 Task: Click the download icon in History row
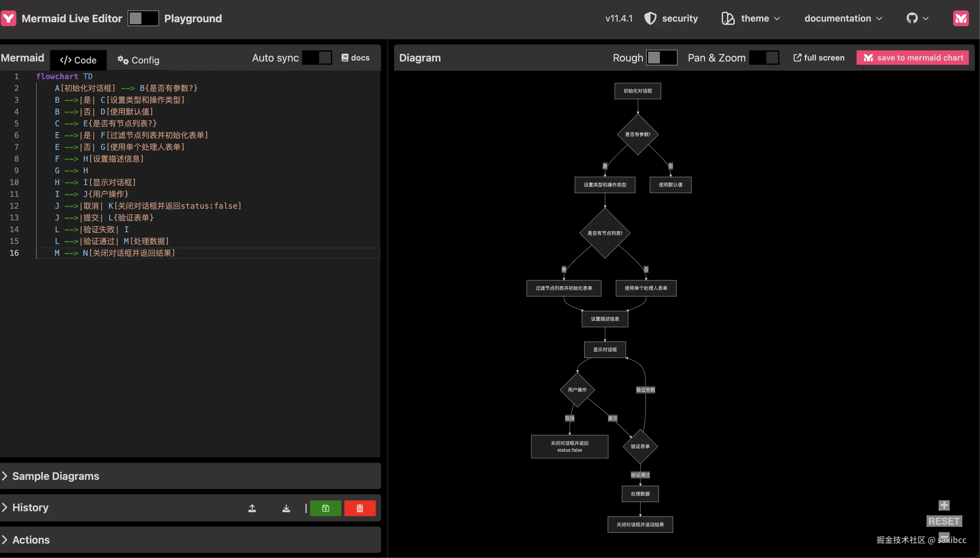286,508
